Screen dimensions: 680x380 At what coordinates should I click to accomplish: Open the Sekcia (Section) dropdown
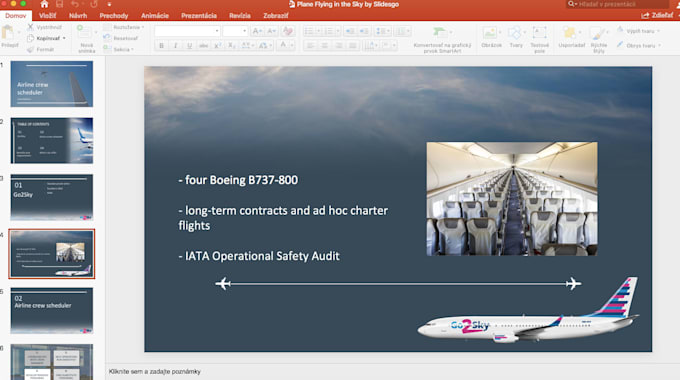tap(118, 49)
